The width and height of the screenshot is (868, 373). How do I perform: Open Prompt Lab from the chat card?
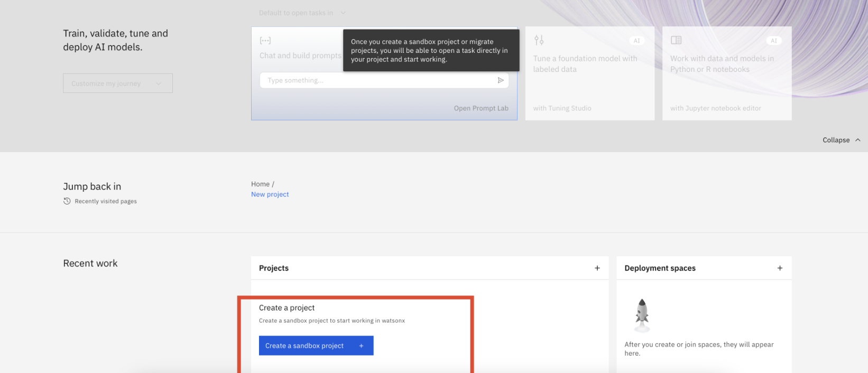[x=481, y=108]
